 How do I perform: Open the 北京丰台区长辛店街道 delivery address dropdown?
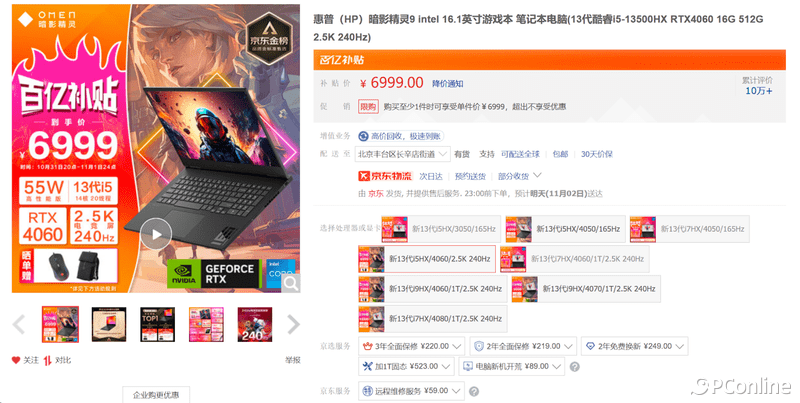(403, 154)
